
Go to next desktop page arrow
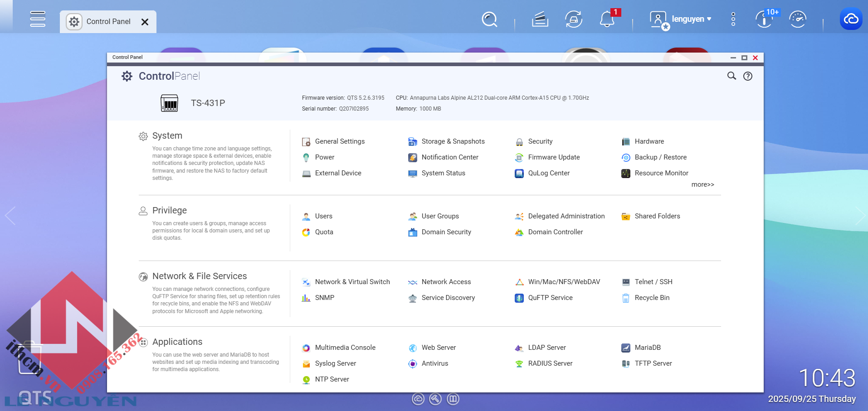coord(859,216)
